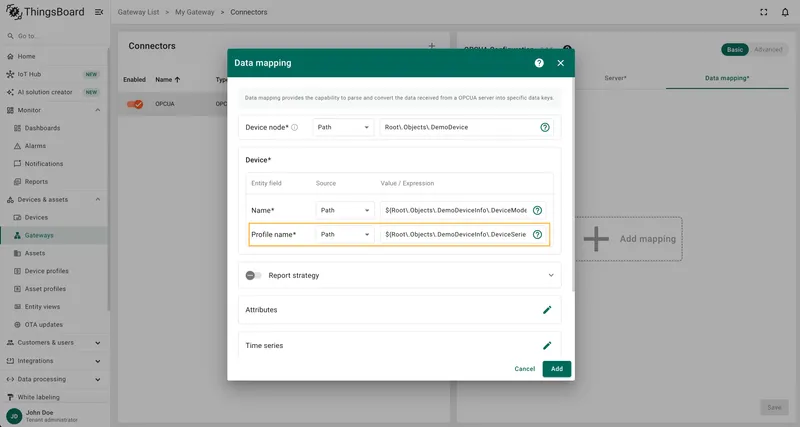This screenshot has height=427, width=800.
Task: Collapse Devices & assets menu group
Action: click(x=97, y=199)
